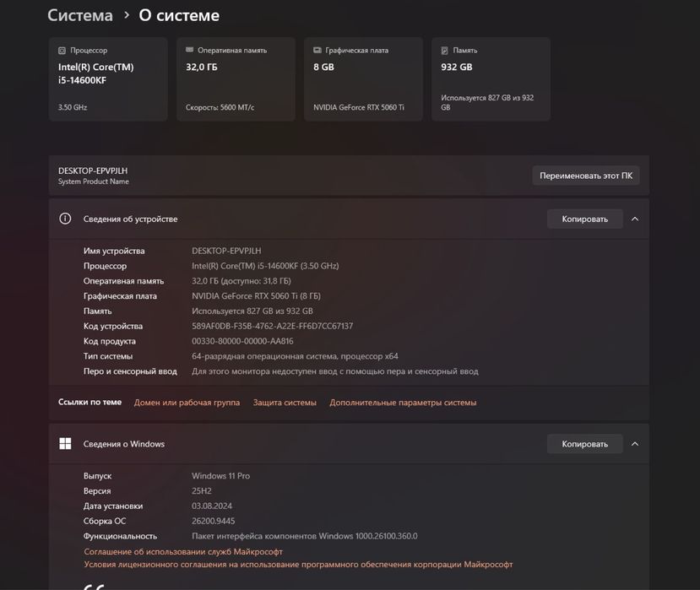This screenshot has height=590, width=700.
Task: Open Условия лицензионного соглашения Майкрософт link
Action: point(298,565)
